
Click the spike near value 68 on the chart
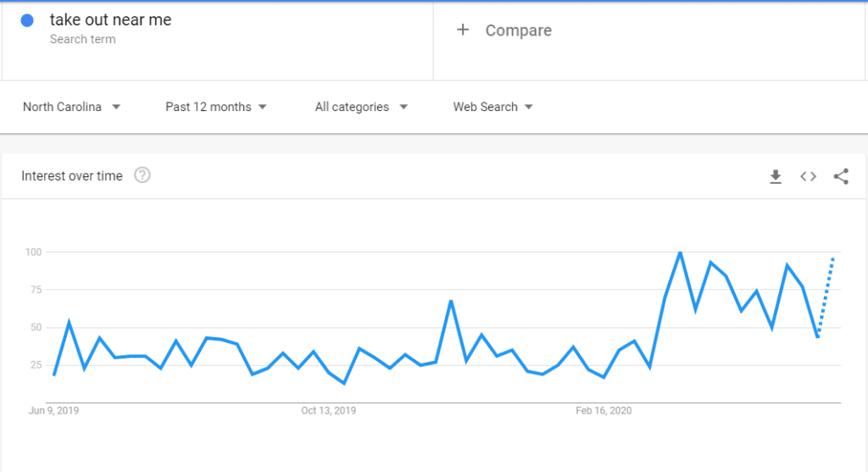tap(451, 302)
